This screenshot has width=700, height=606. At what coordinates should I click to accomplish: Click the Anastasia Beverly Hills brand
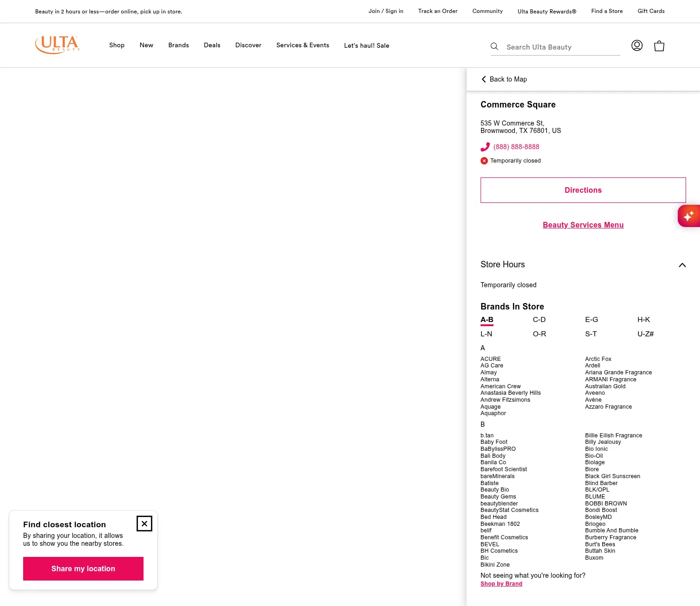511,393
